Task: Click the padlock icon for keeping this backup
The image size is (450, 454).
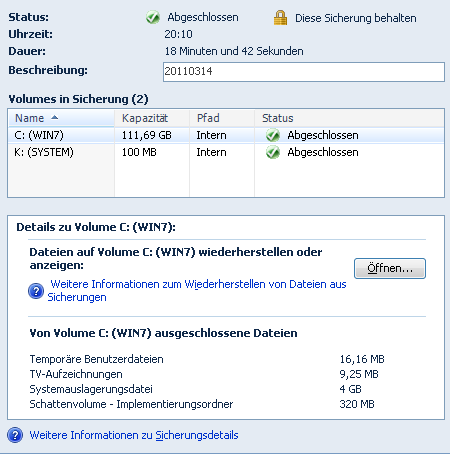Action: tap(280, 17)
